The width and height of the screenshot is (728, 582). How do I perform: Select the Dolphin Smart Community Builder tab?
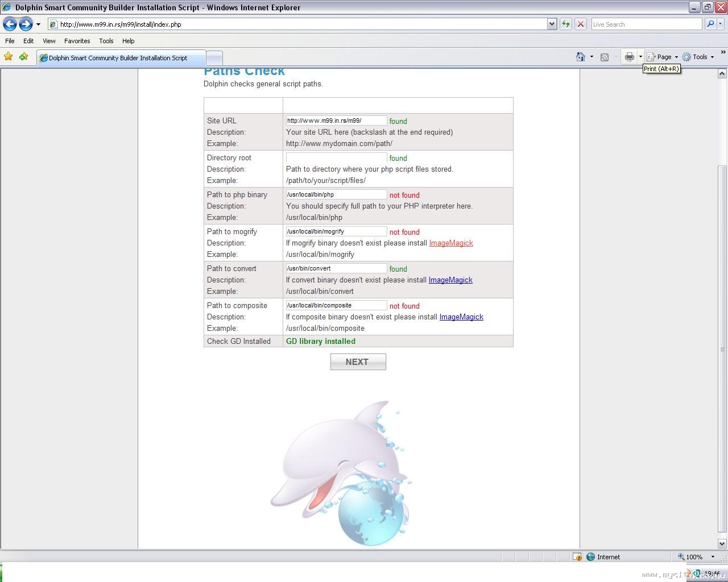click(121, 58)
